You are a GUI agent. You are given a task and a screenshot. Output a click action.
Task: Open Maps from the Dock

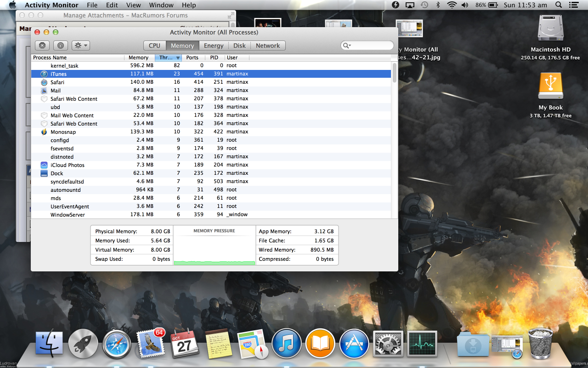[x=253, y=344]
